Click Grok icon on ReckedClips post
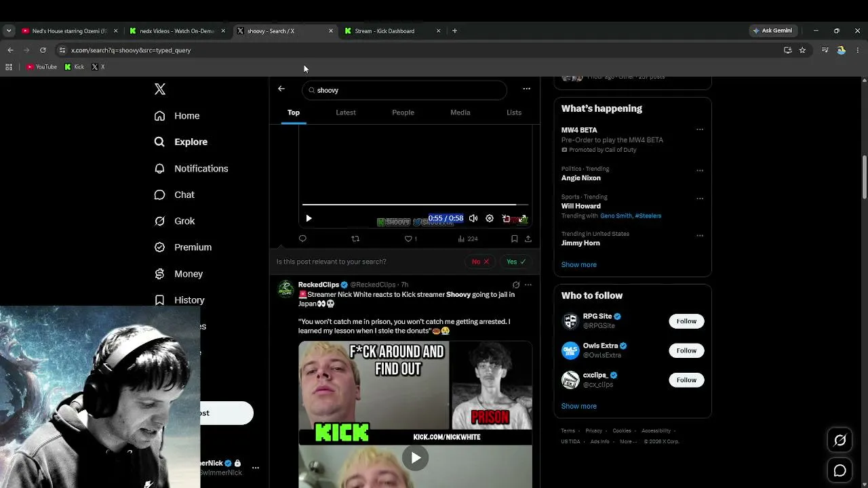This screenshot has width=868, height=488. 516,285
